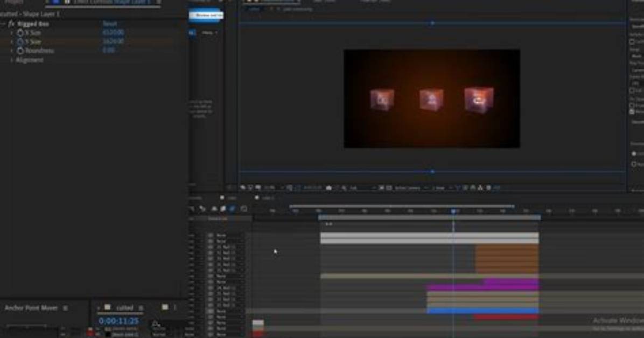Open the viewer Resolution 'Full' dropdown
644x338 pixels.
pos(362,188)
